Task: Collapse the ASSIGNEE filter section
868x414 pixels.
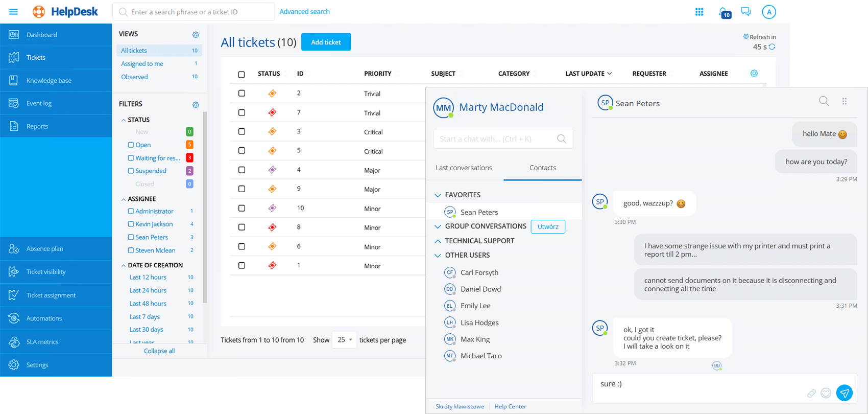Action: click(124, 199)
